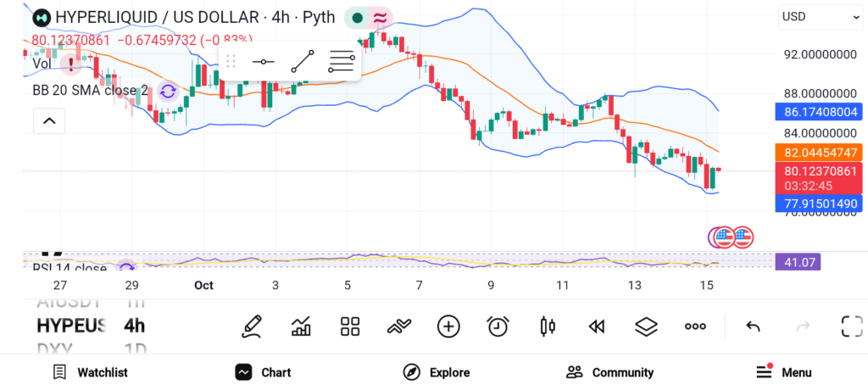Select horizontal line drawing tool

(263, 61)
